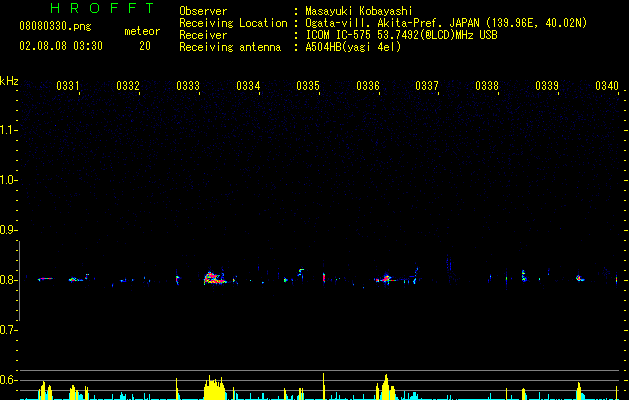
Task: Click the 0338 time axis label
Action: pos(487,85)
